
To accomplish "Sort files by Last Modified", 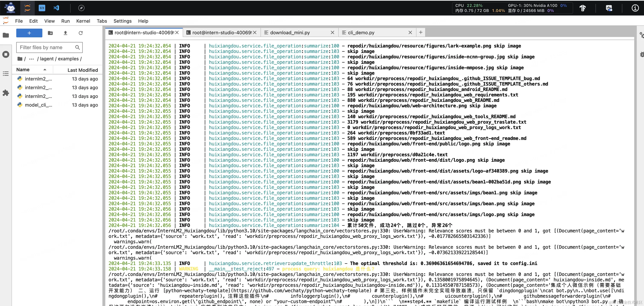I will (82, 70).
